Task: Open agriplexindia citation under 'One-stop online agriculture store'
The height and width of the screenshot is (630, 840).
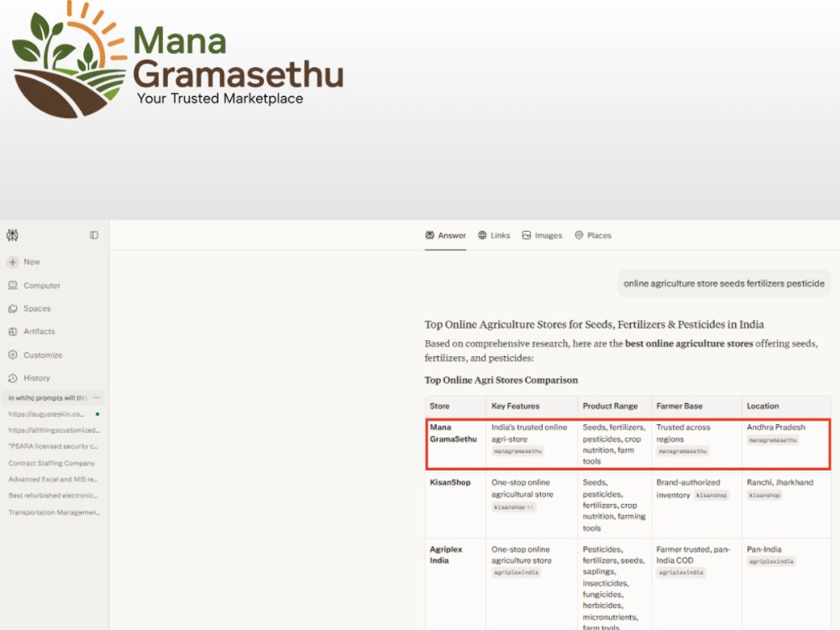Action: [x=516, y=572]
